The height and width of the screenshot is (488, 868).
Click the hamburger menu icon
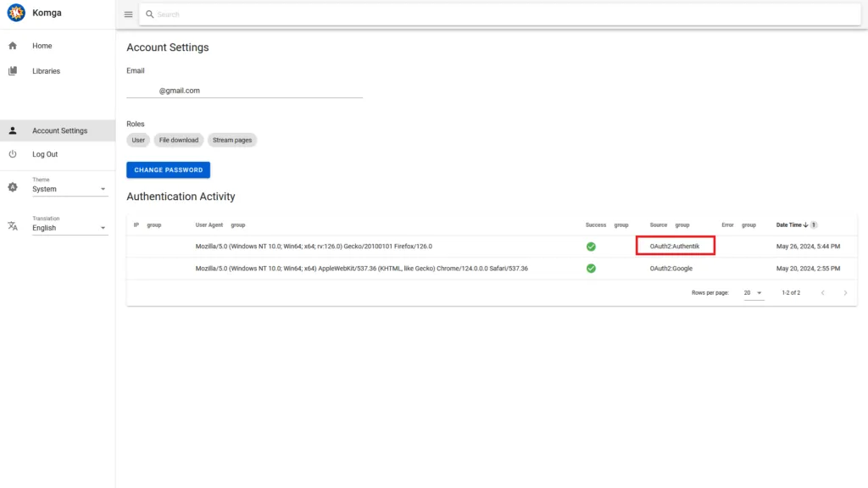coord(128,14)
